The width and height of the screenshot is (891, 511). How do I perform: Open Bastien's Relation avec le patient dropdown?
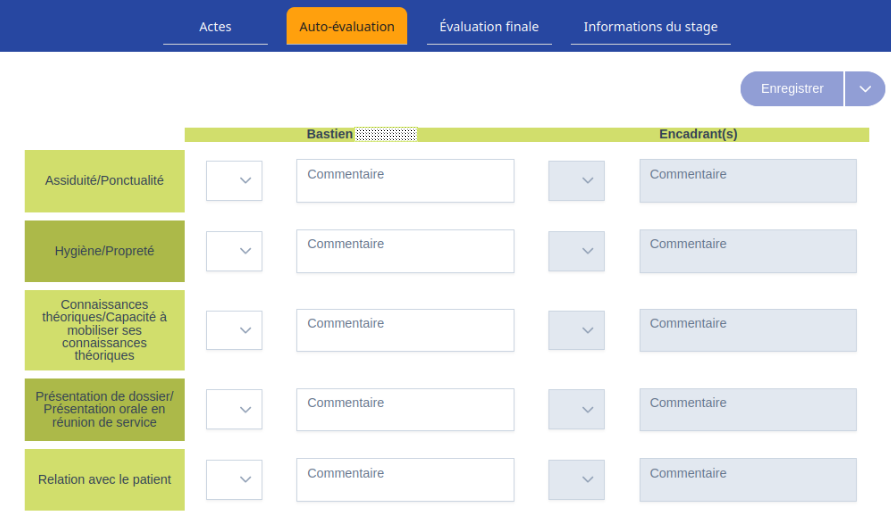[234, 480]
